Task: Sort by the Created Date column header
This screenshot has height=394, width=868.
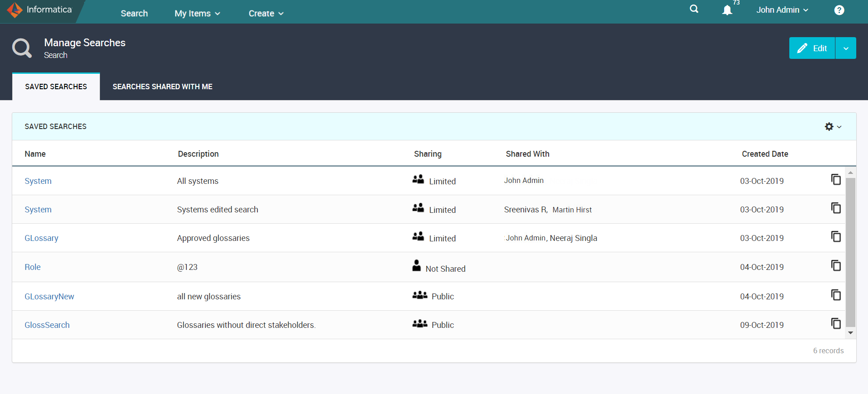Action: pyautogui.click(x=765, y=154)
